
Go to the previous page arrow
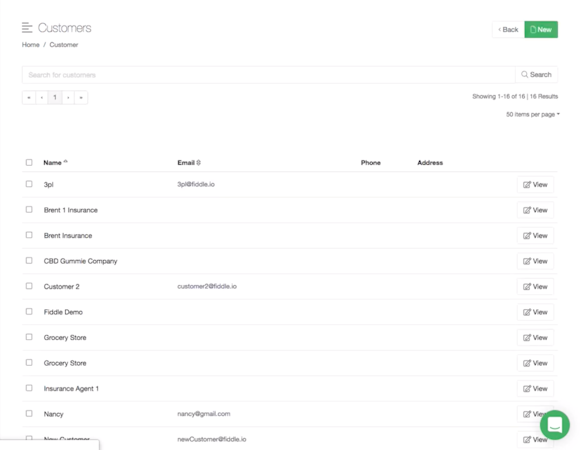(x=42, y=98)
